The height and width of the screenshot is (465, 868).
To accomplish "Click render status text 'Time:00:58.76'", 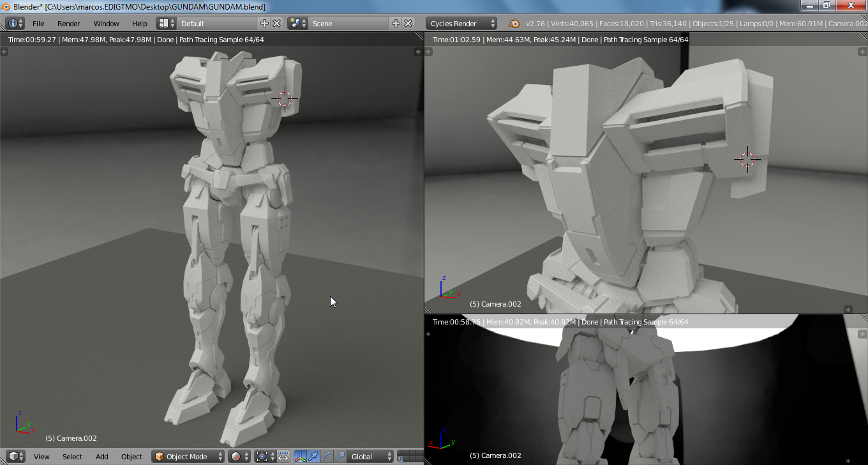I will coord(456,322).
